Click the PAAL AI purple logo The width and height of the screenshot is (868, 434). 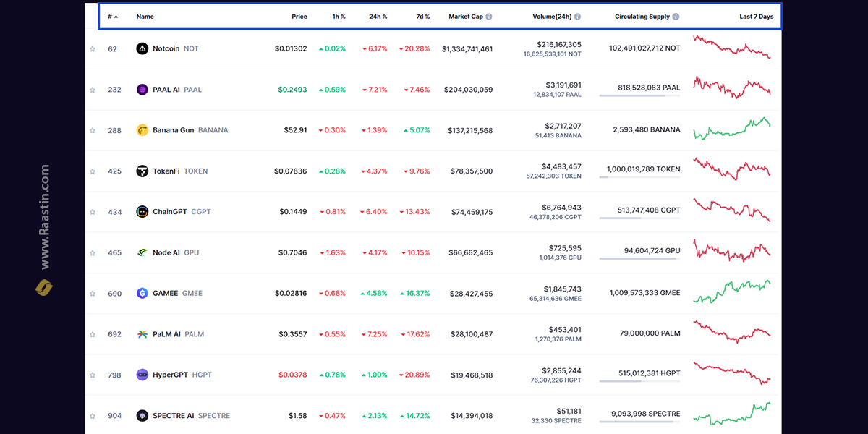(142, 90)
